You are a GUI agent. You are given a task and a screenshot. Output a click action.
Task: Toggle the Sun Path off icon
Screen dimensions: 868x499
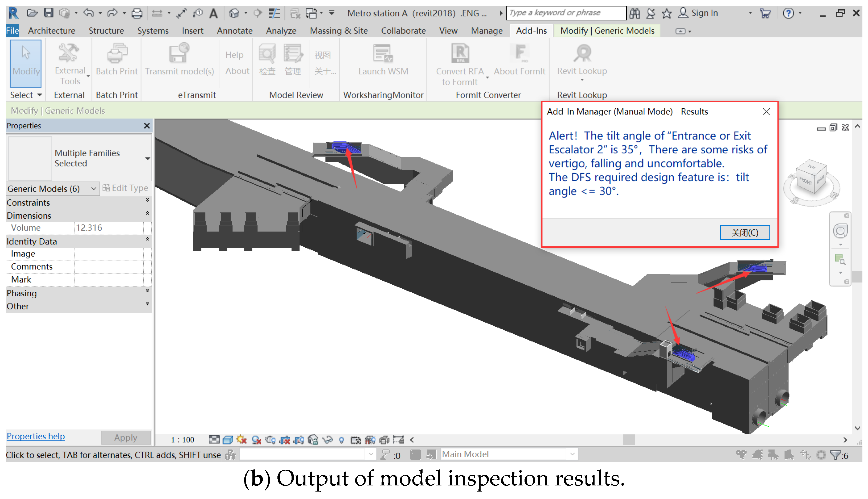click(241, 440)
